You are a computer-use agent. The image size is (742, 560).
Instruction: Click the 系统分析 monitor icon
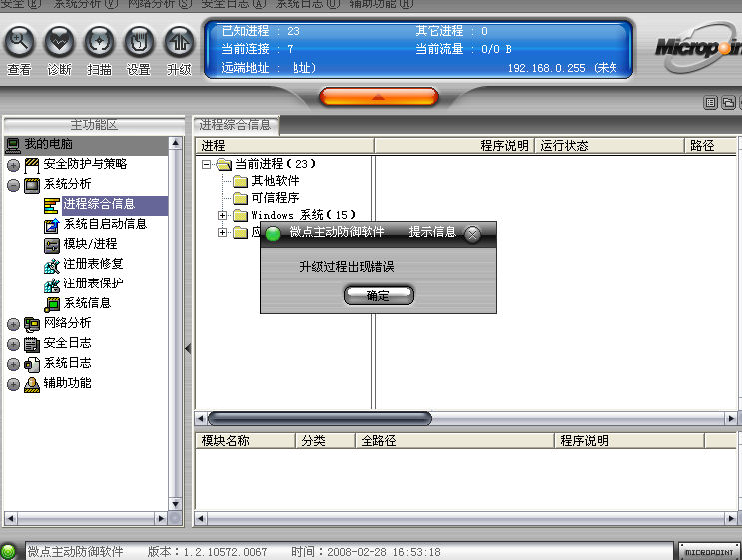click(32, 185)
